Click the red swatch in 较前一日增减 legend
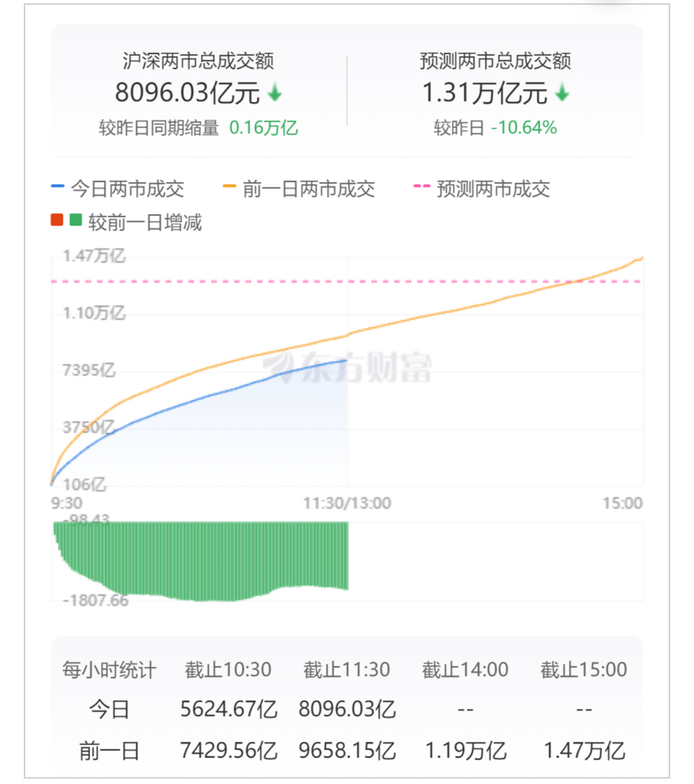The width and height of the screenshot is (694, 784). click(57, 220)
